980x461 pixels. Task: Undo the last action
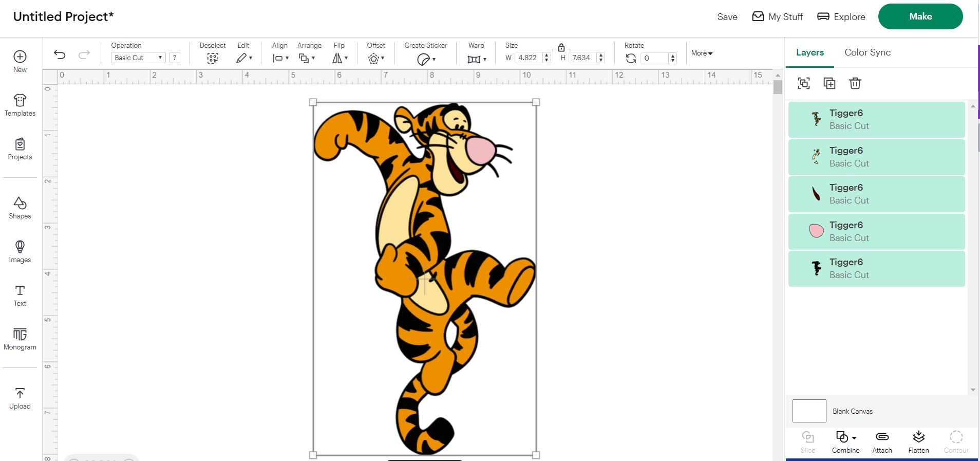point(60,54)
